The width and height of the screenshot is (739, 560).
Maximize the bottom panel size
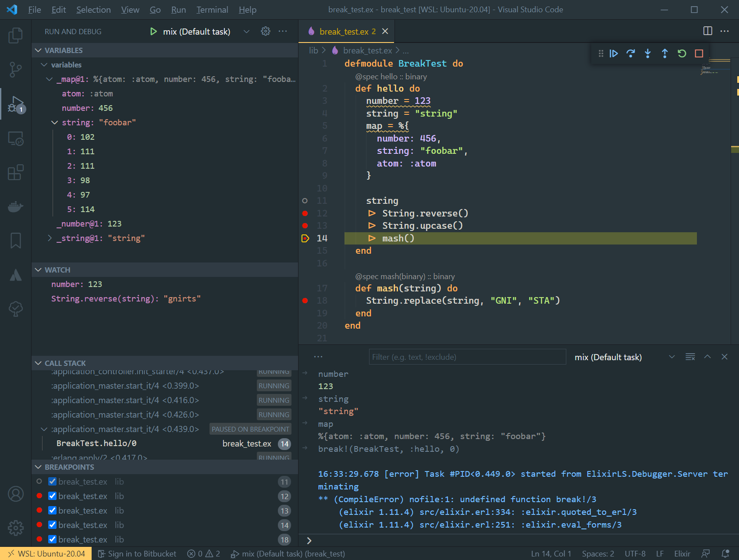click(x=707, y=357)
